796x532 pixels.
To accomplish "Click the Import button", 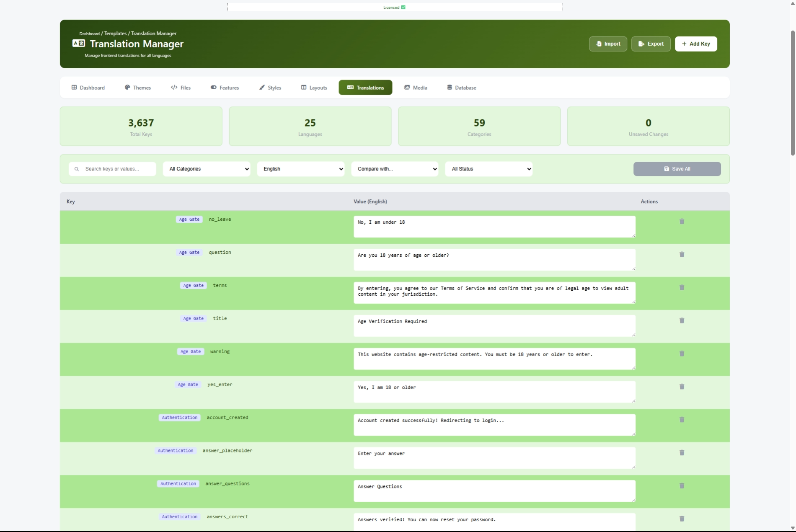I will [x=608, y=44].
